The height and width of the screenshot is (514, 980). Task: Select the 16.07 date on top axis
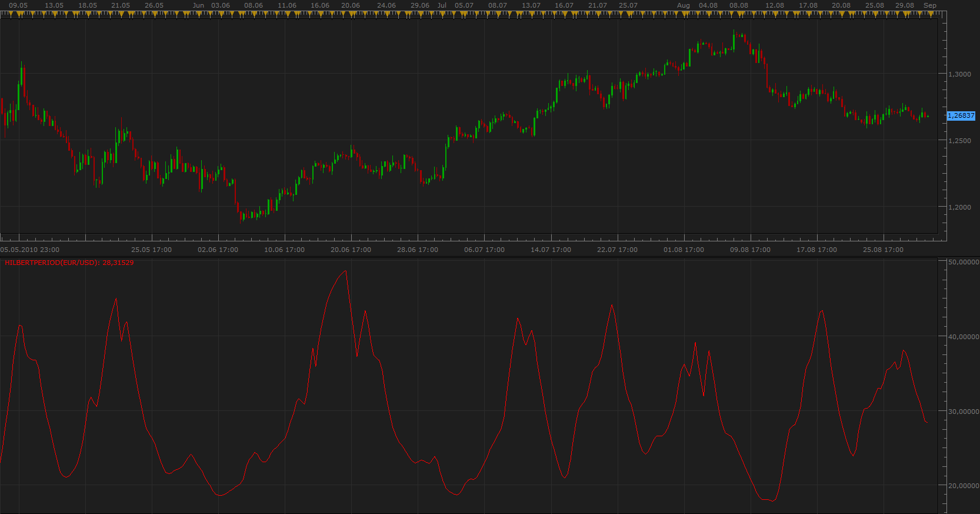[x=564, y=5]
